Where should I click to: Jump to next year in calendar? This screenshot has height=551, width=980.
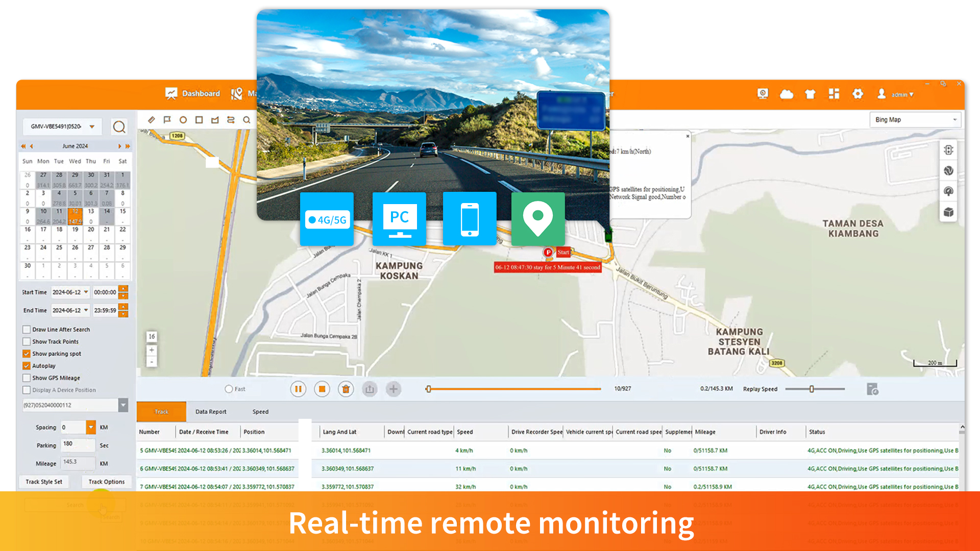coord(128,146)
